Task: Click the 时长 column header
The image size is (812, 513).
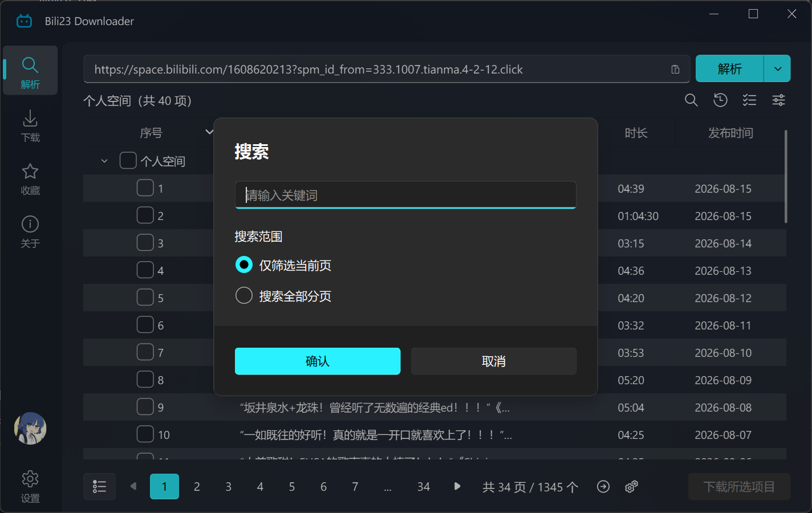Action: (636, 133)
